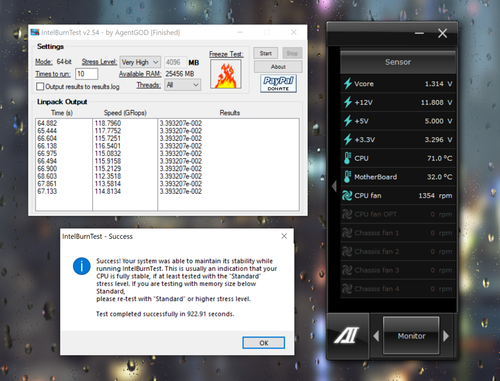The width and height of the screenshot is (500, 381).
Task: Open the Stress Level dropdown
Action: pos(140,62)
